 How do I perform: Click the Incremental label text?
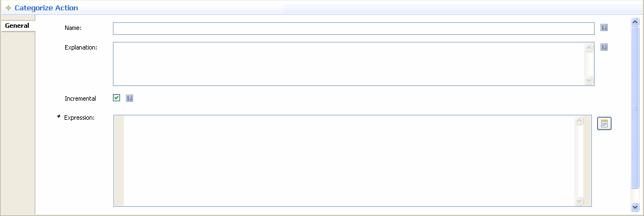click(x=80, y=98)
